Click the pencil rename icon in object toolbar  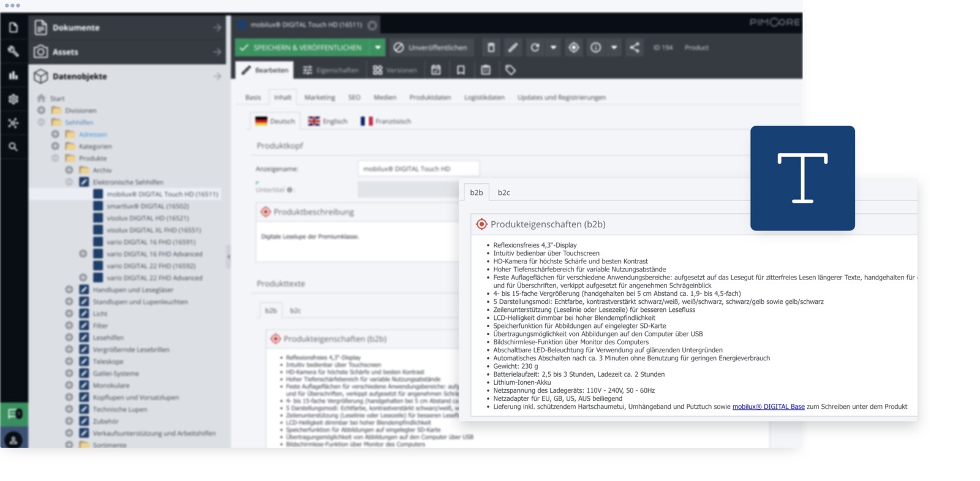(x=513, y=47)
